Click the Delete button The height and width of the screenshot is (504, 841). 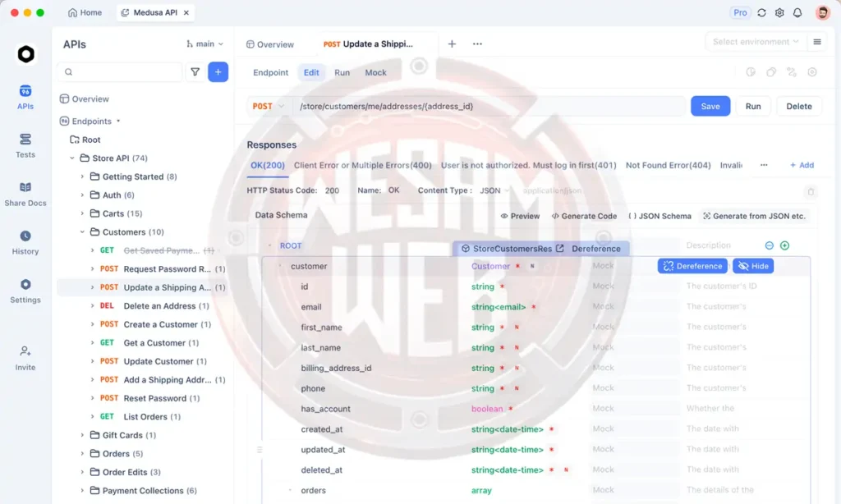click(x=798, y=106)
